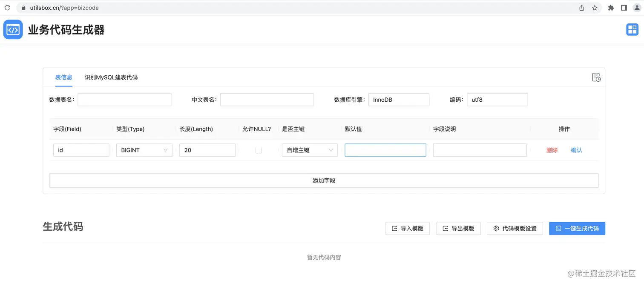
Task: Click the 业务代码生成器 title text
Action: (x=66, y=30)
